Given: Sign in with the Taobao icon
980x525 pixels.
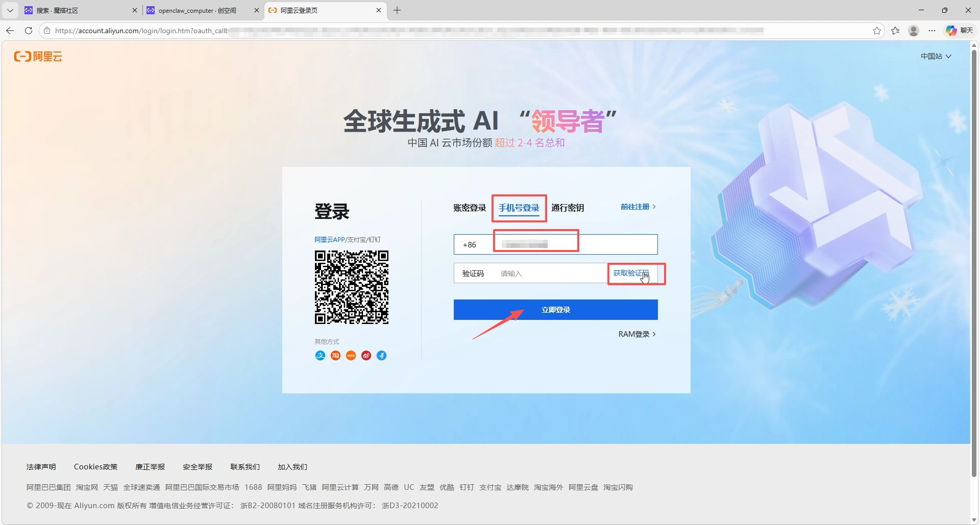Looking at the screenshot, I should coord(335,356).
